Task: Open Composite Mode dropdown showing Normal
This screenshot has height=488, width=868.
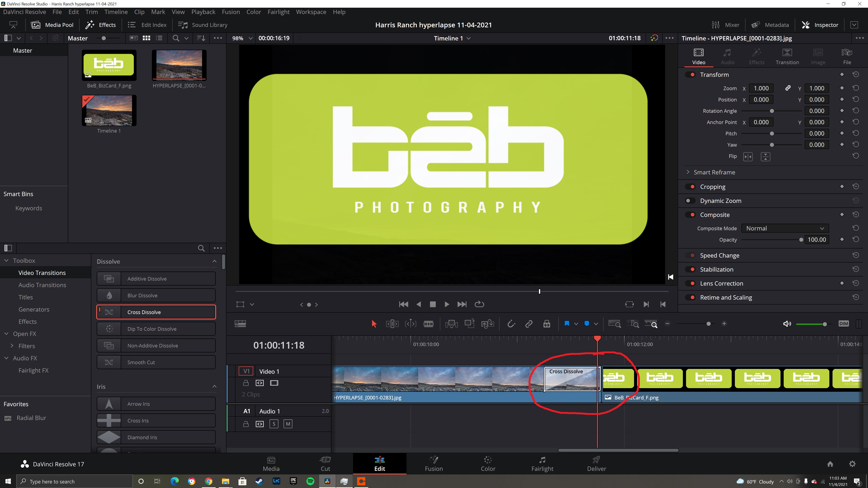Action: click(x=785, y=228)
